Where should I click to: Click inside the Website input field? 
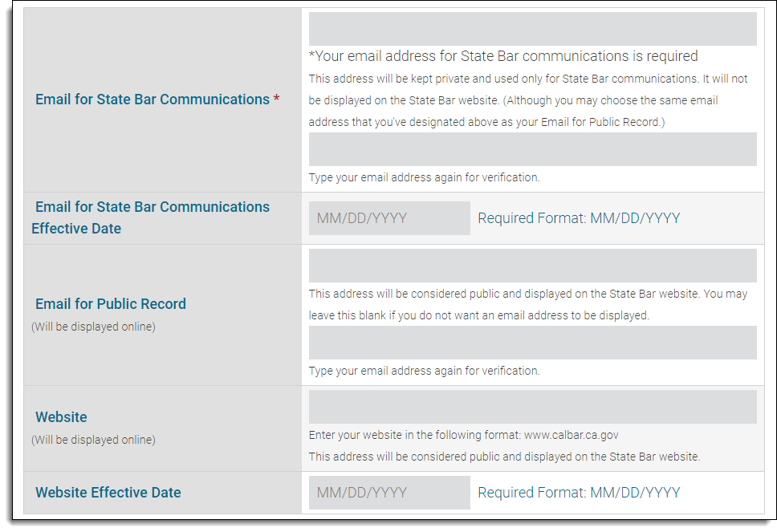(x=532, y=406)
